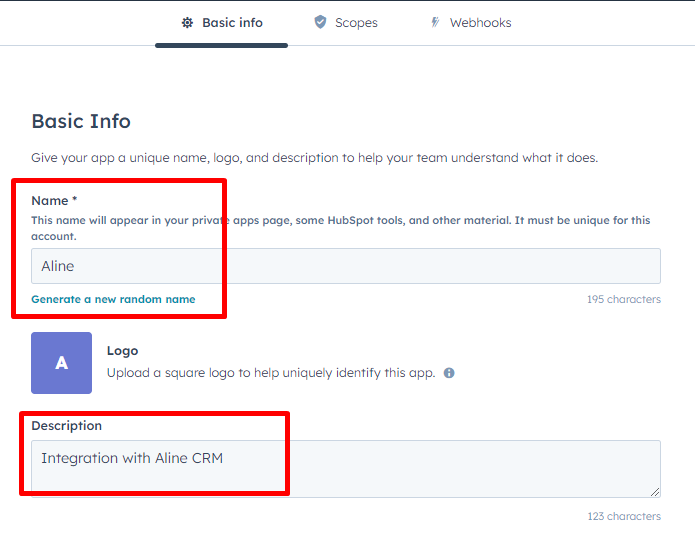This screenshot has height=545, width=695.
Task: Click the 'Upload a square logo' text
Action: coord(271,373)
